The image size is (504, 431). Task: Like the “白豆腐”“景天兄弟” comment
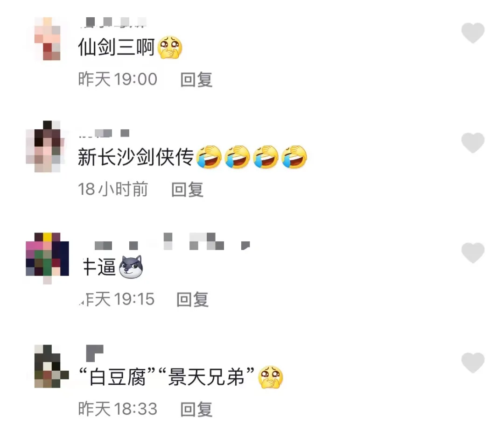tap(473, 363)
